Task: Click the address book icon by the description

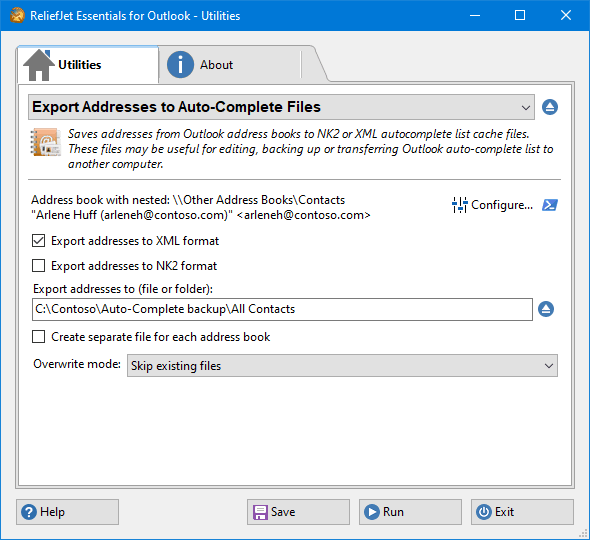Action: 46,142
